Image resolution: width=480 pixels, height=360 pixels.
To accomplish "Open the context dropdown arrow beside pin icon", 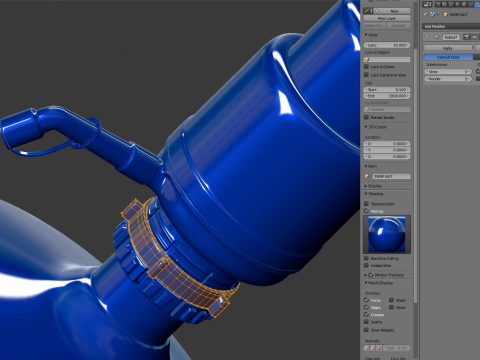I will click(437, 14).
